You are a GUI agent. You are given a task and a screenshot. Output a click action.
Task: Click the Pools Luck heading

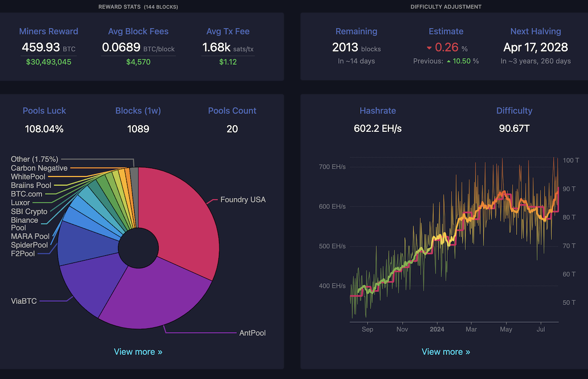click(x=44, y=110)
